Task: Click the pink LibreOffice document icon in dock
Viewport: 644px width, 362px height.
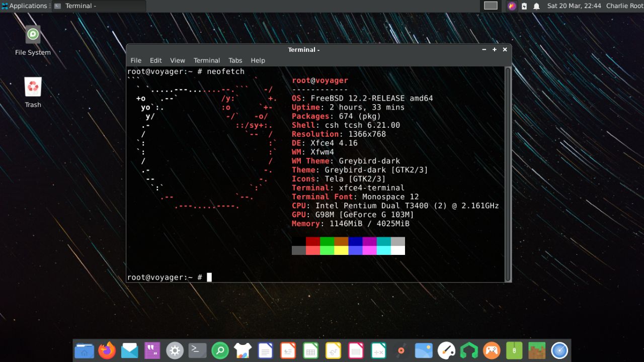Action: (x=356, y=350)
